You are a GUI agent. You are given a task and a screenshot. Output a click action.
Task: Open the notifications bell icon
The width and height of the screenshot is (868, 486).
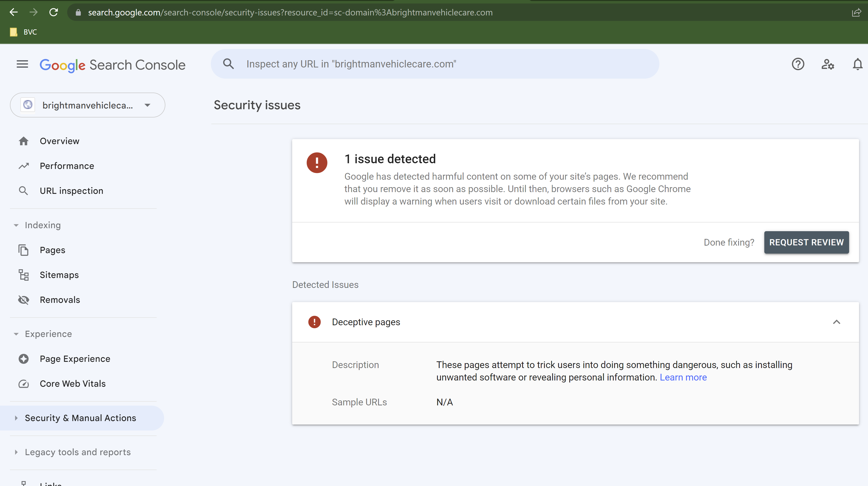[x=857, y=64]
